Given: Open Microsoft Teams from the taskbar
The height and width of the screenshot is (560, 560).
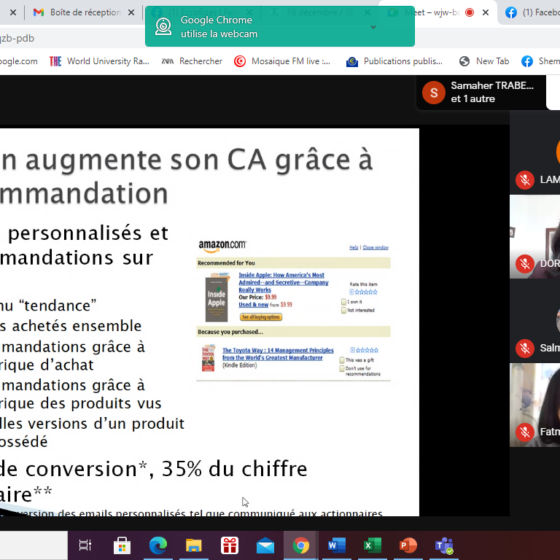Looking at the screenshot, I should click(444, 545).
